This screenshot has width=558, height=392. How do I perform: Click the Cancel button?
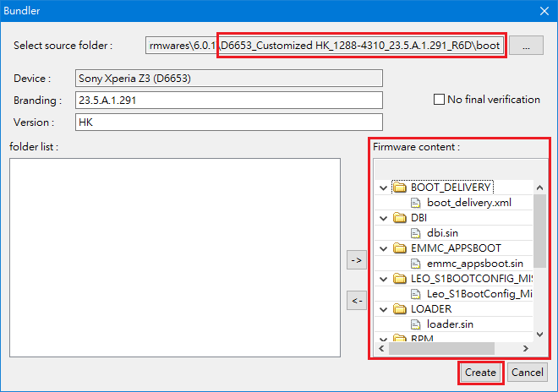coord(528,373)
